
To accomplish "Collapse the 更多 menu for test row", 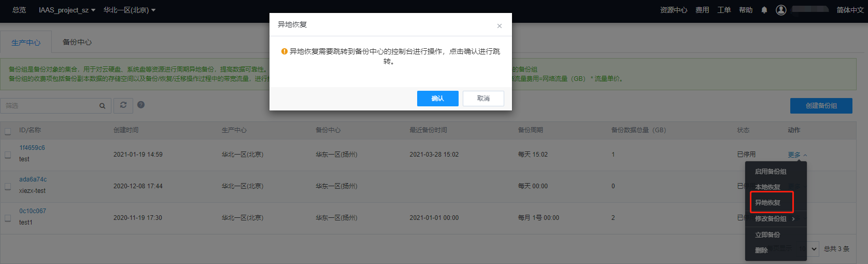I will coord(798,155).
